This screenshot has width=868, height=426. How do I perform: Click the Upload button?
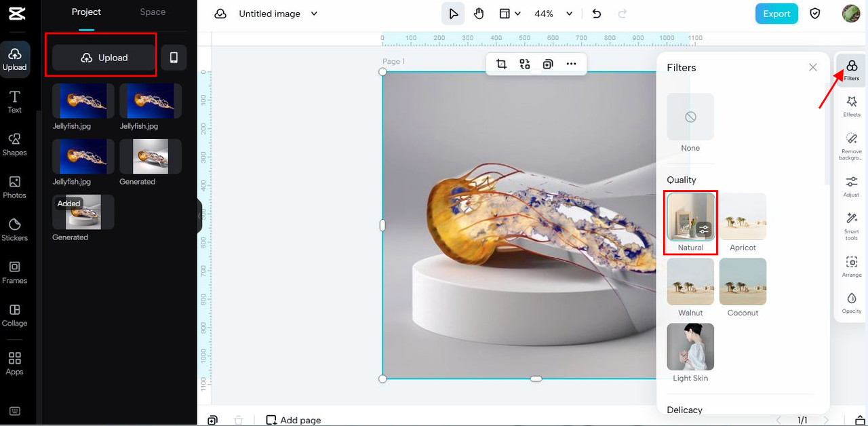104,58
